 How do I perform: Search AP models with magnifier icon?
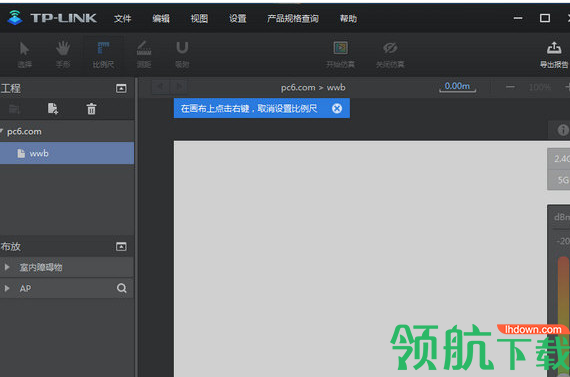[x=122, y=288]
